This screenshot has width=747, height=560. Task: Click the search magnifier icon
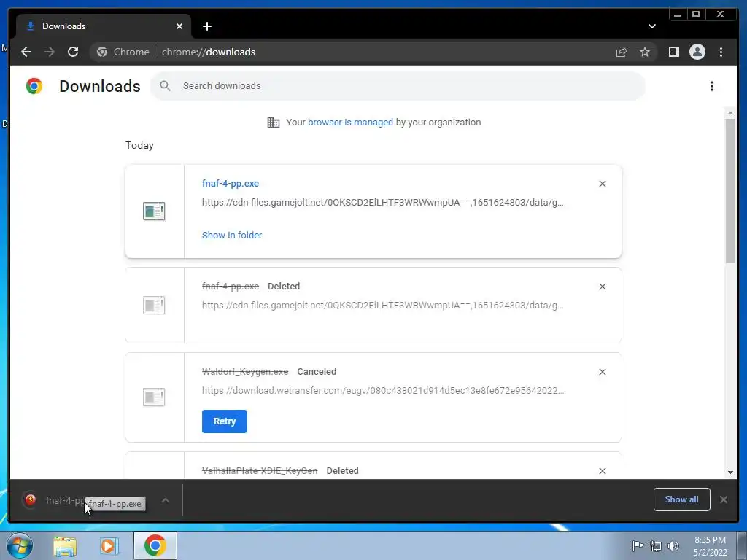(166, 86)
